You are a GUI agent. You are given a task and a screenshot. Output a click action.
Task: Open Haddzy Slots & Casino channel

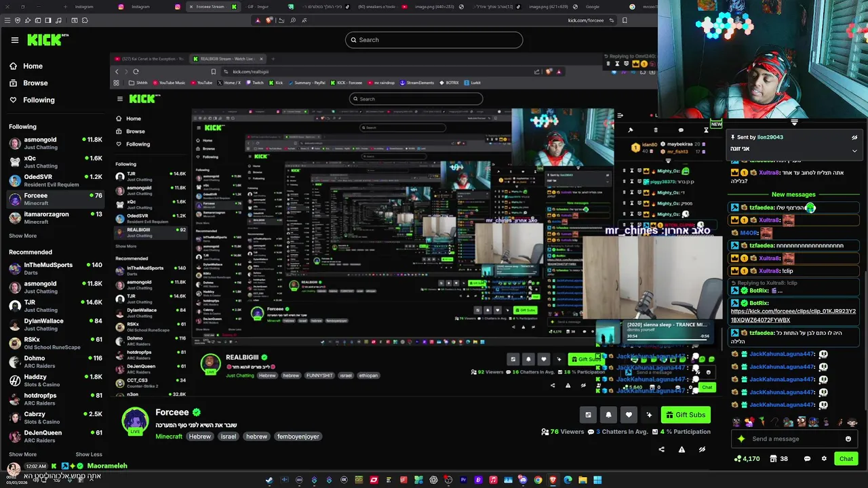pos(54,380)
